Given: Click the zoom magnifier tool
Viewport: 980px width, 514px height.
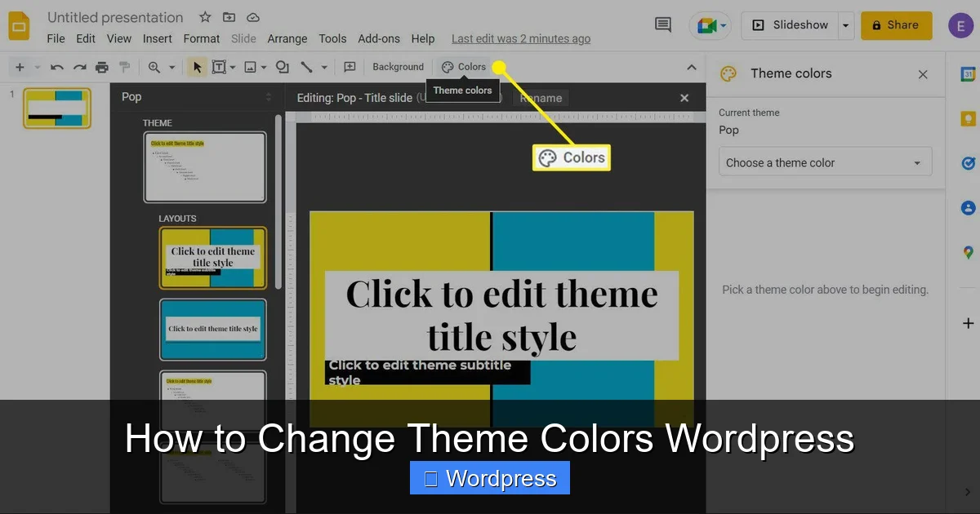Looking at the screenshot, I should [154, 67].
